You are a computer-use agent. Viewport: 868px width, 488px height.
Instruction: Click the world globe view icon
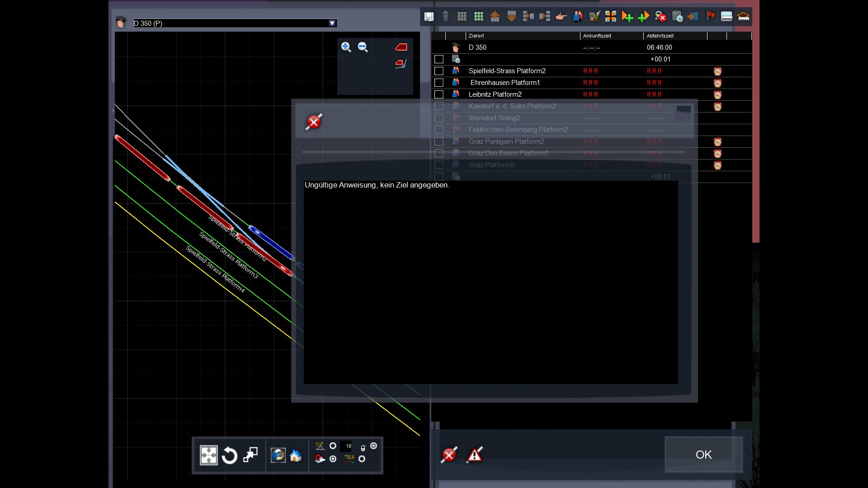tap(278, 455)
